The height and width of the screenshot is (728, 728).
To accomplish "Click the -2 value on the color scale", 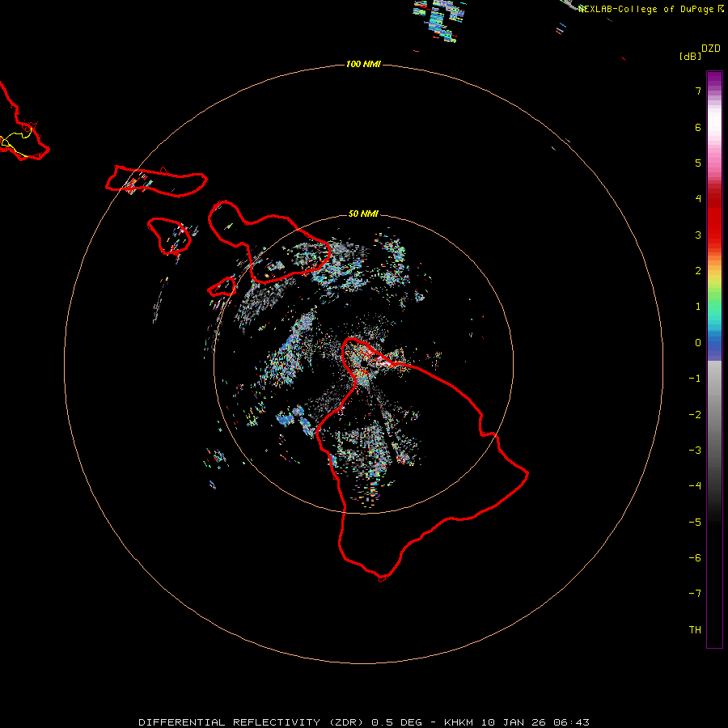I will (695, 415).
